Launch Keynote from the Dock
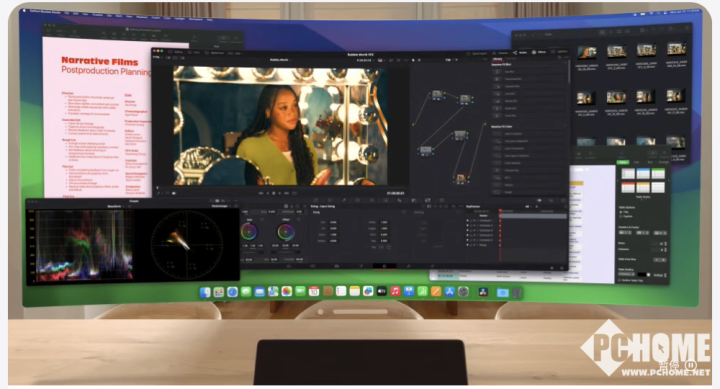This screenshot has height=389, width=720. click(409, 292)
